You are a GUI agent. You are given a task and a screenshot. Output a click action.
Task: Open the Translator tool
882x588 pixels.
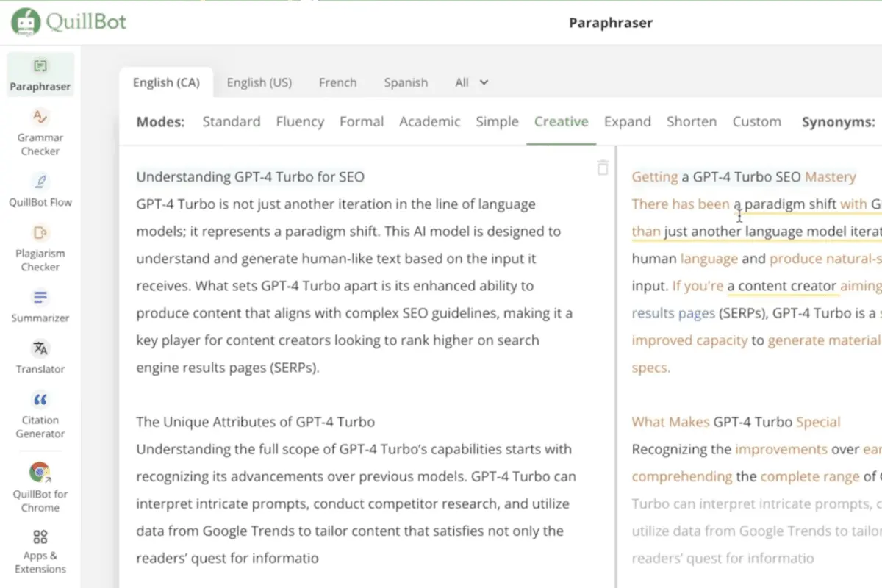pyautogui.click(x=40, y=356)
